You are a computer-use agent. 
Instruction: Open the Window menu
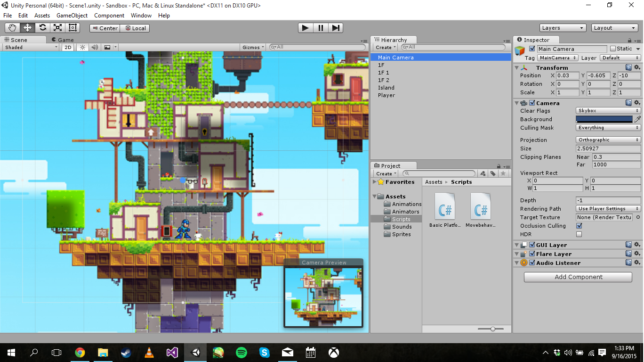tap(141, 15)
